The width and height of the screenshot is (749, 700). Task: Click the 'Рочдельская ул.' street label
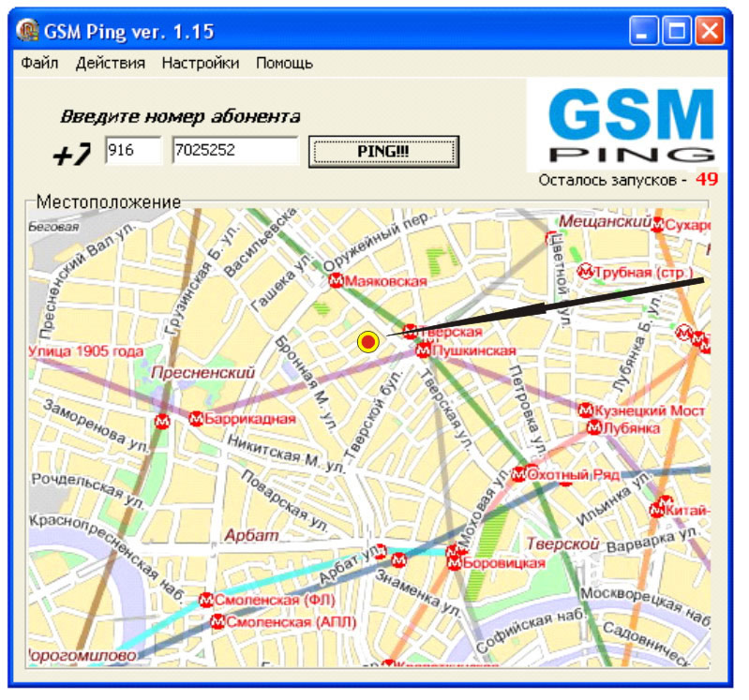pos(88,490)
